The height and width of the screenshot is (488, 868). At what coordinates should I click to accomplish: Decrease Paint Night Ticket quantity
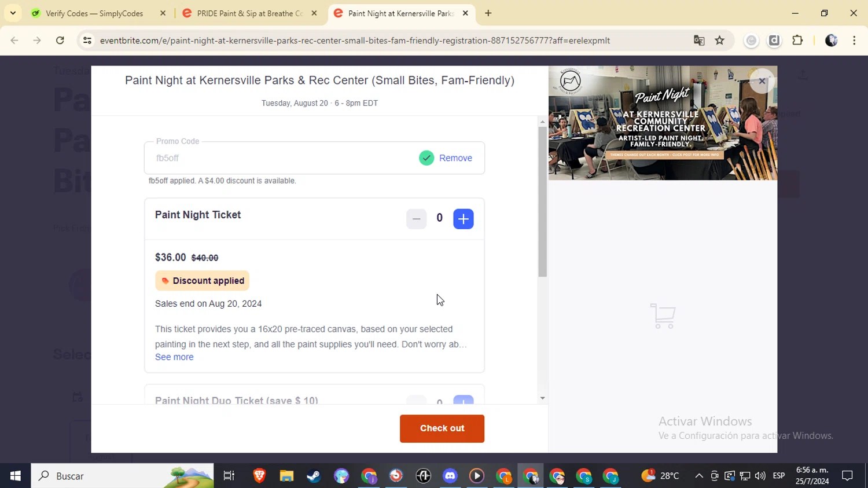click(x=416, y=219)
